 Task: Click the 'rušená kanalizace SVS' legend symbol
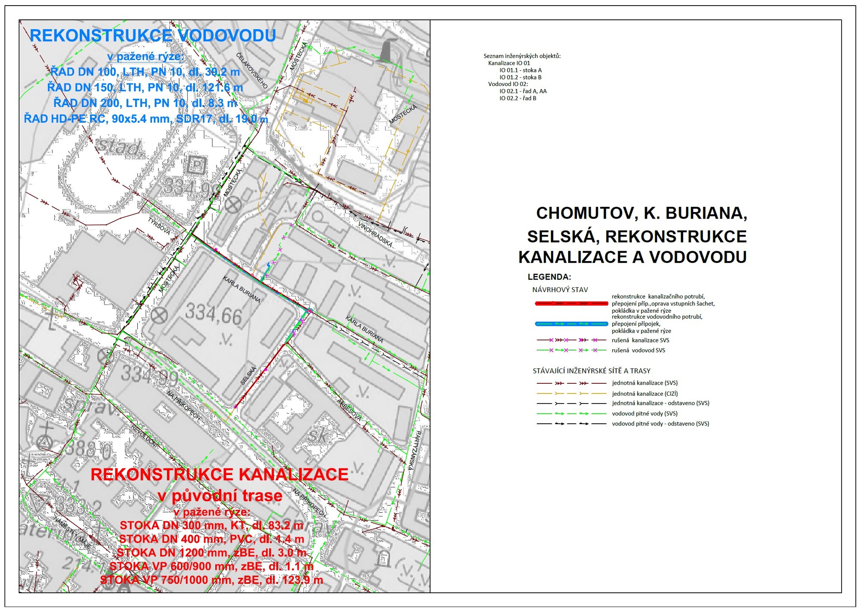pos(571,340)
